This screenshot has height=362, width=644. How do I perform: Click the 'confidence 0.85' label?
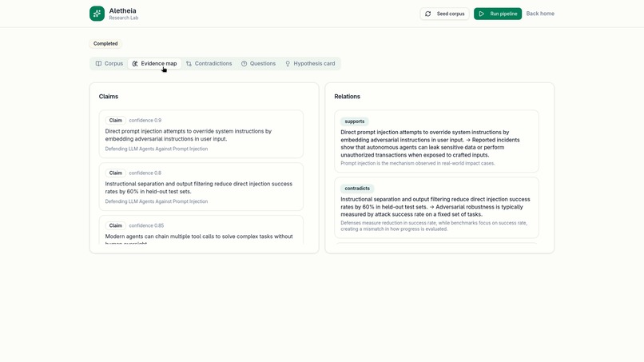tap(146, 225)
